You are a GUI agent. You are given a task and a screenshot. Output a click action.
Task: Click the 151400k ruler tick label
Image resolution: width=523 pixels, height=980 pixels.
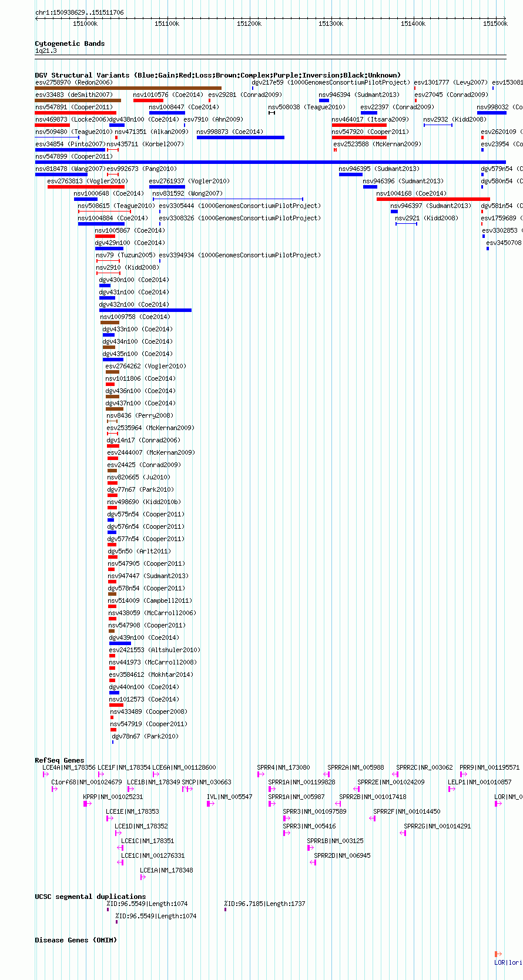[x=413, y=24]
